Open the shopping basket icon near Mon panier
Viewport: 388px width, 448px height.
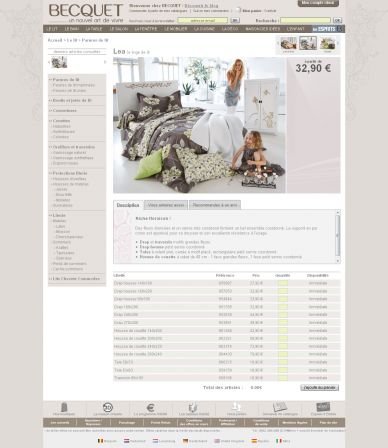[x=238, y=10]
